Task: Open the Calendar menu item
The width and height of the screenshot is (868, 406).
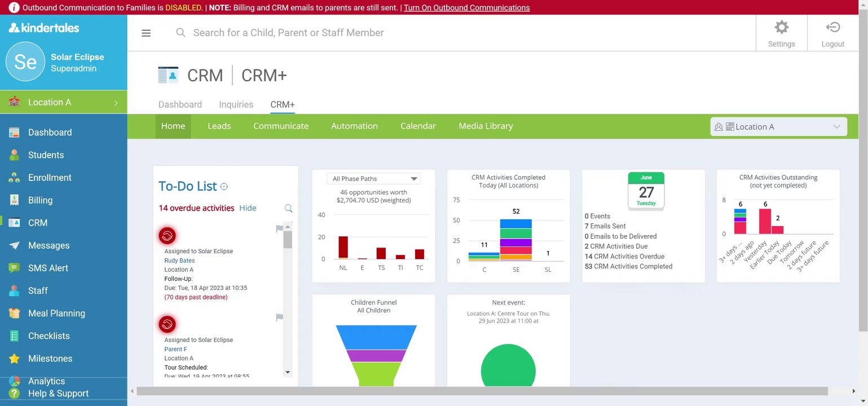Action: (x=418, y=126)
